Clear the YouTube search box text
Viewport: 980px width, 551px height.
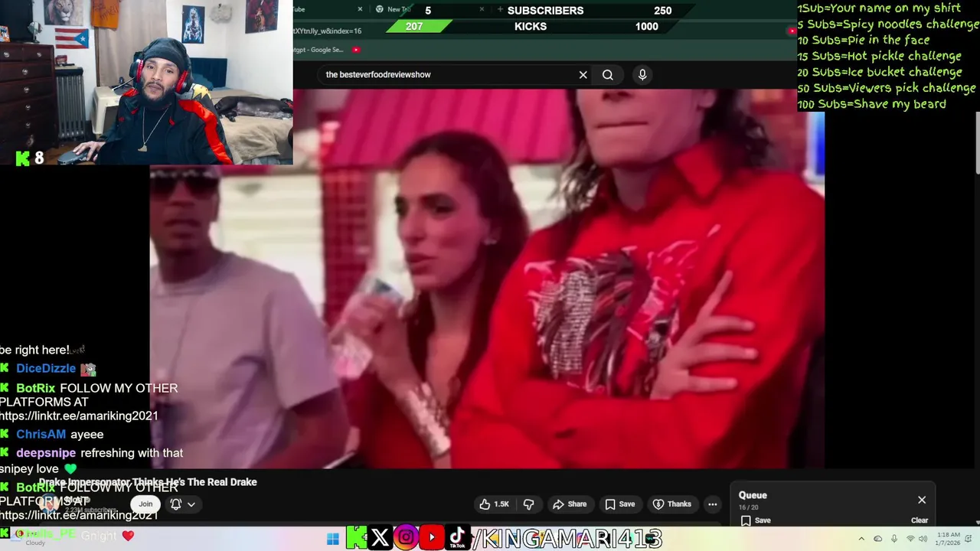pos(583,74)
